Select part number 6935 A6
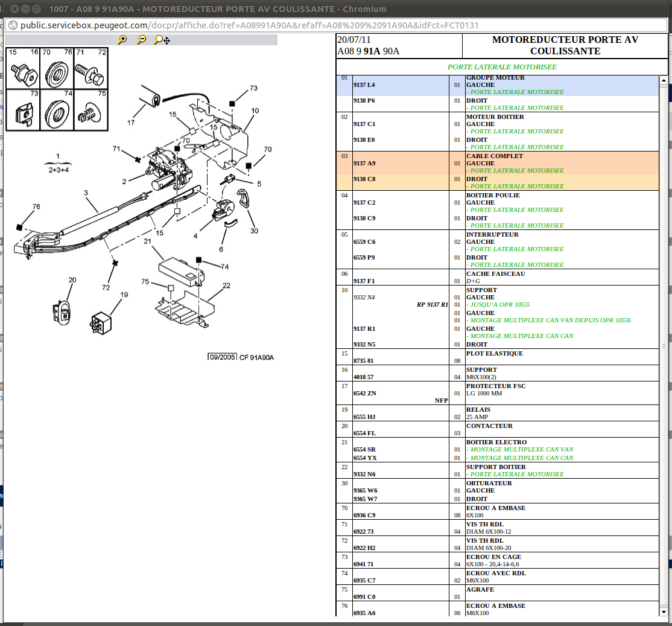 [364, 613]
